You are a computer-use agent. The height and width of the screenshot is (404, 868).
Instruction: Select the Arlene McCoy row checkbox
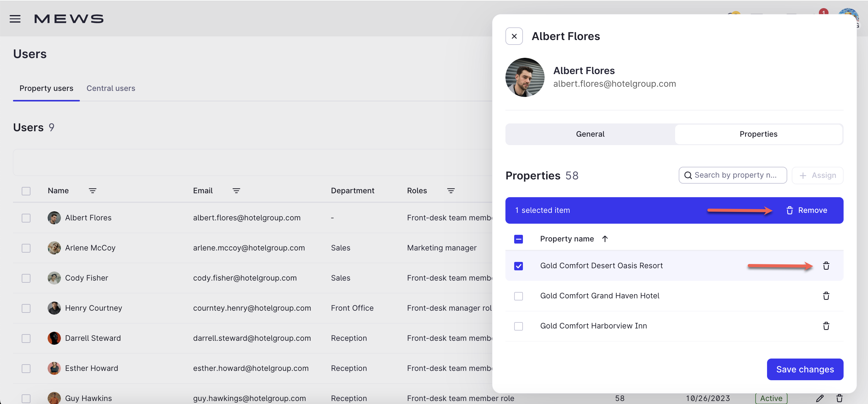coord(26,248)
